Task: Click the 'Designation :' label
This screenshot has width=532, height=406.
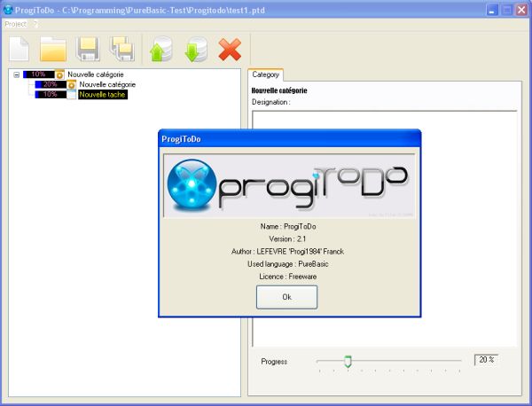Action: 271,102
